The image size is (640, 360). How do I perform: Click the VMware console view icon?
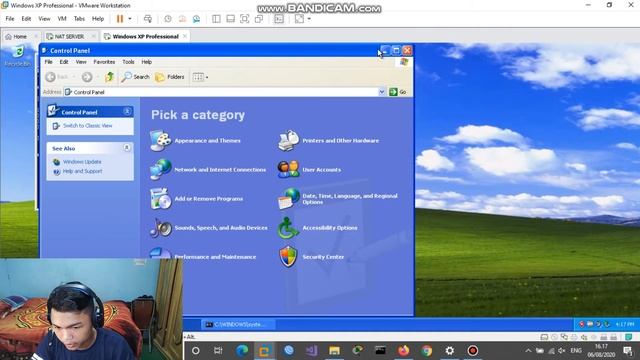(x=279, y=19)
